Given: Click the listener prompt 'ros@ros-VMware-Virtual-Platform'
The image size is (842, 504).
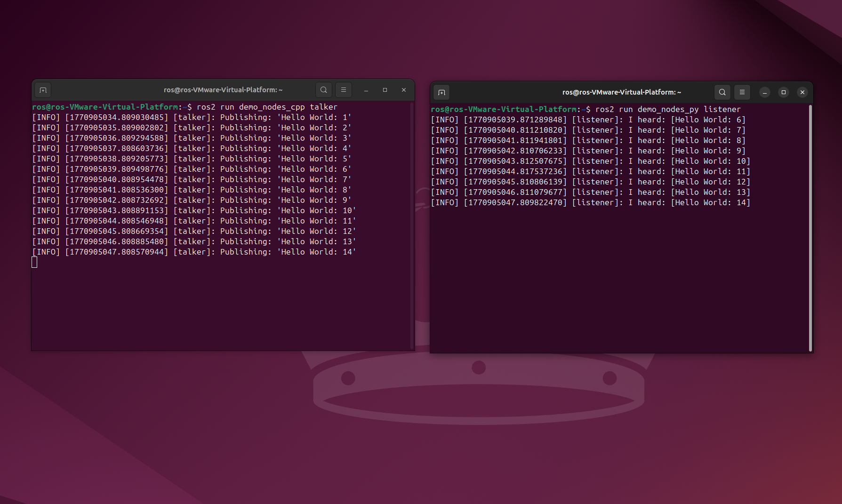Looking at the screenshot, I should [x=504, y=109].
